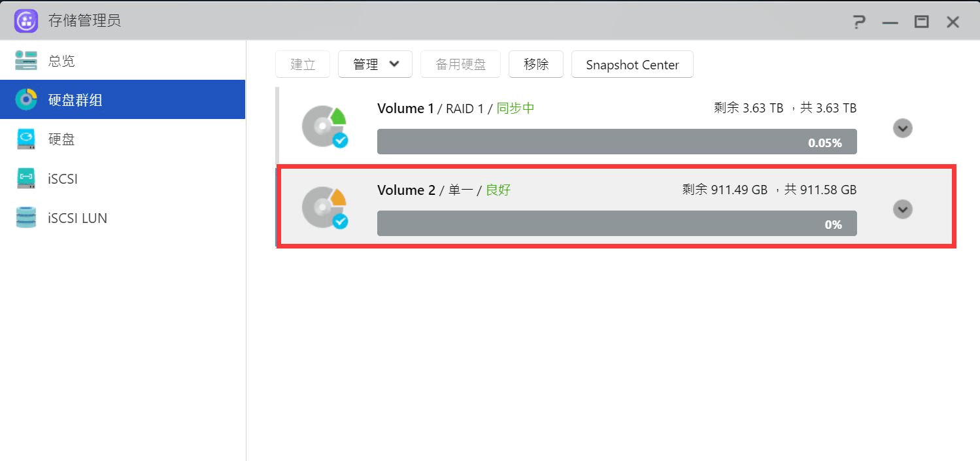Image resolution: width=980 pixels, height=461 pixels.
Task: Open the help question mark icon
Action: pyautogui.click(x=859, y=22)
